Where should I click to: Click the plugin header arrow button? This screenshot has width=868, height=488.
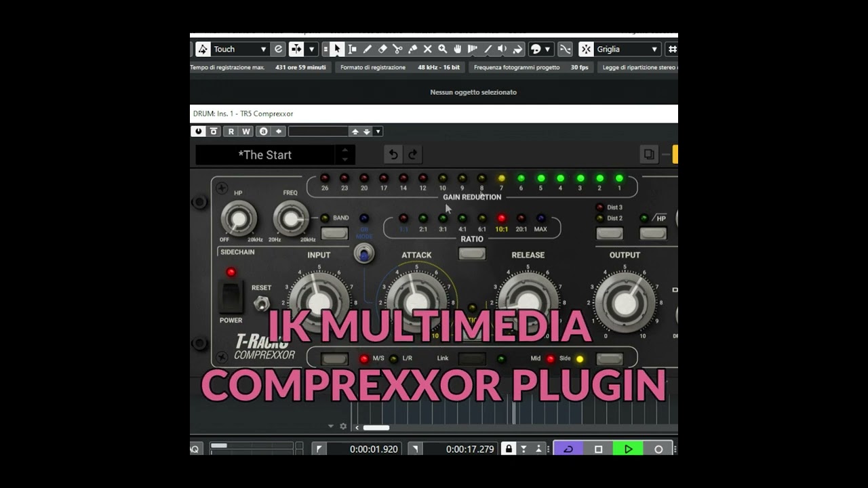pos(278,131)
